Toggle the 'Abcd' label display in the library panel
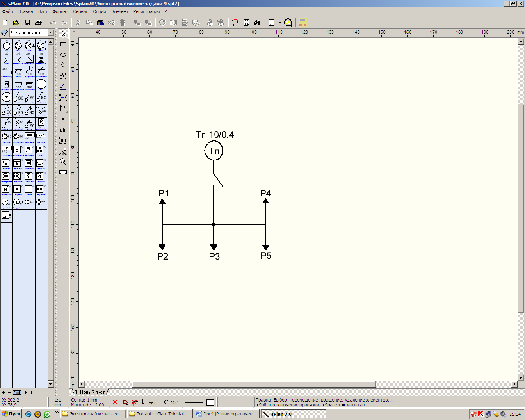 point(17,393)
